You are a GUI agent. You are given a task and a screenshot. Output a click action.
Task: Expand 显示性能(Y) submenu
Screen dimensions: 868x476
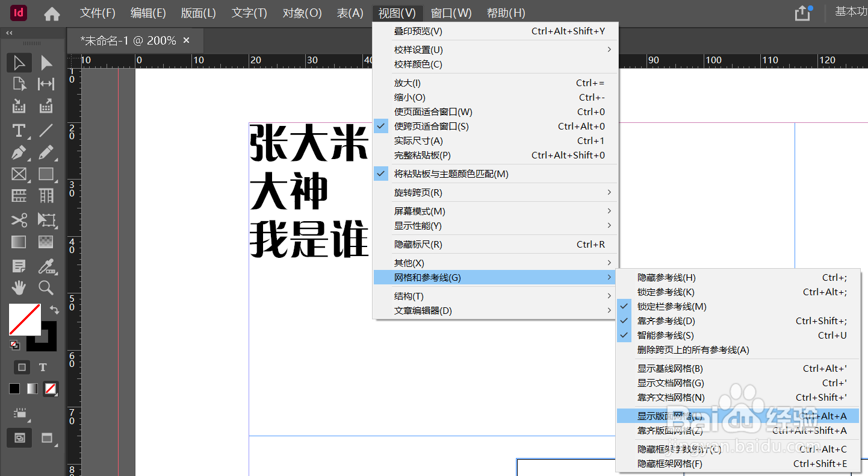coord(496,226)
